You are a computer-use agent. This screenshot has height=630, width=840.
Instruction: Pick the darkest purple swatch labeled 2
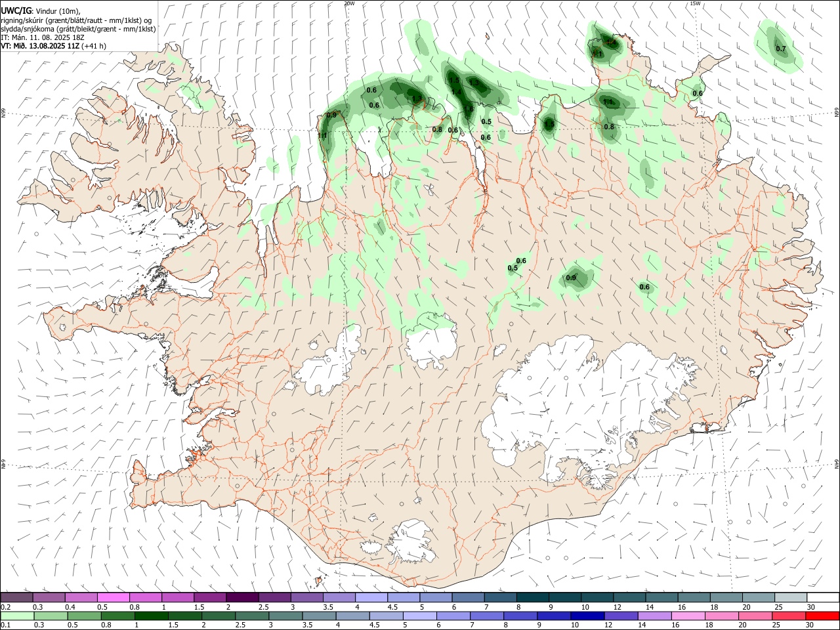tap(241, 597)
